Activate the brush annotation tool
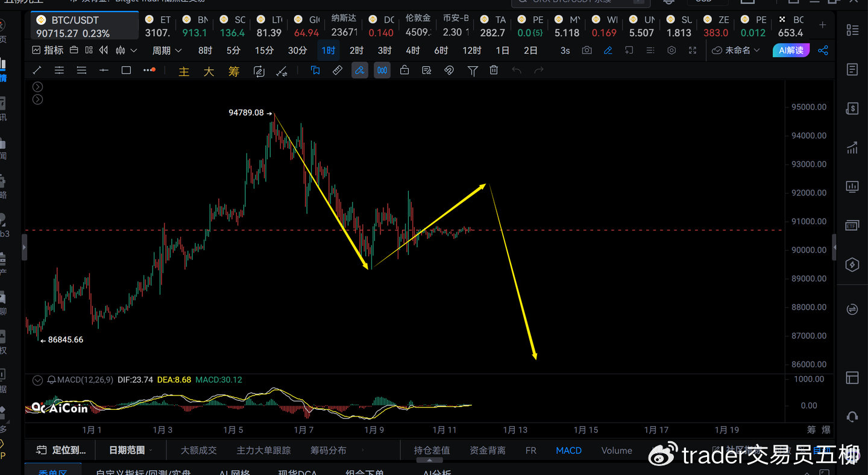This screenshot has height=475, width=868. 360,70
